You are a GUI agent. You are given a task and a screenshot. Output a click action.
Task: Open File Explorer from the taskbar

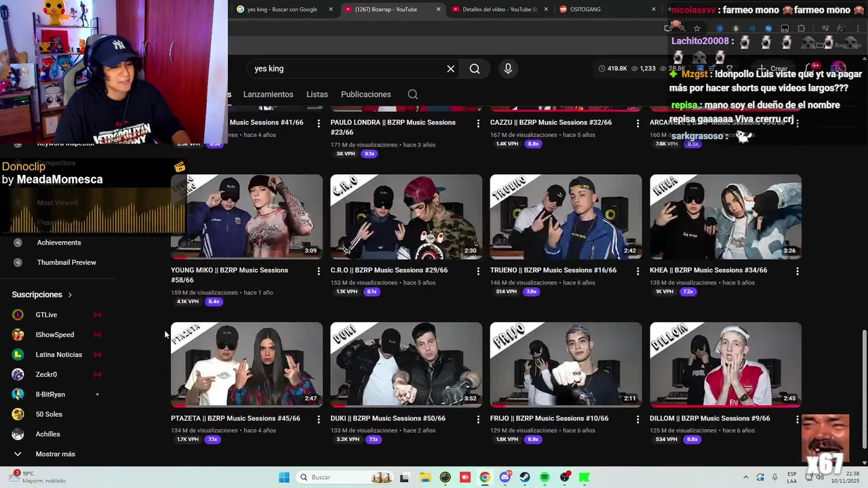tap(425, 477)
